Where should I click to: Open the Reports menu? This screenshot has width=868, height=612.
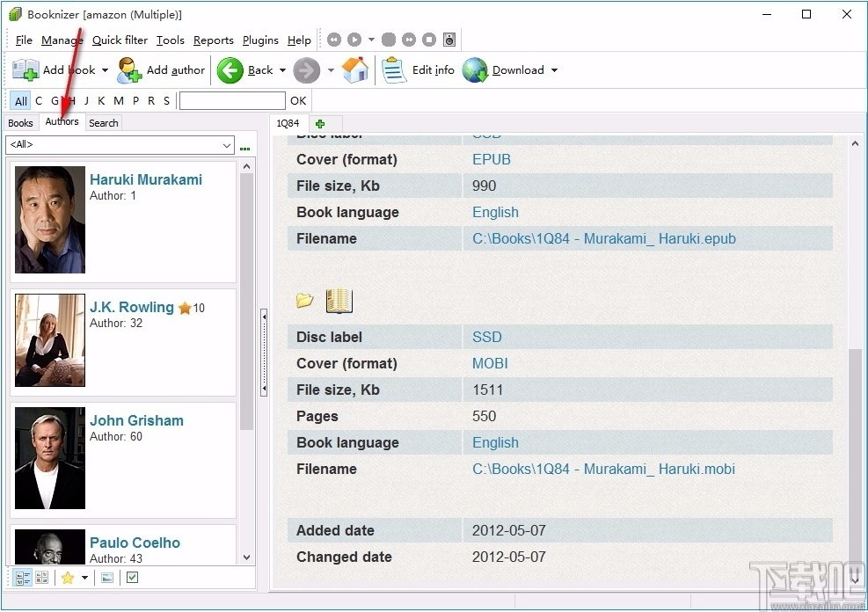(x=213, y=40)
